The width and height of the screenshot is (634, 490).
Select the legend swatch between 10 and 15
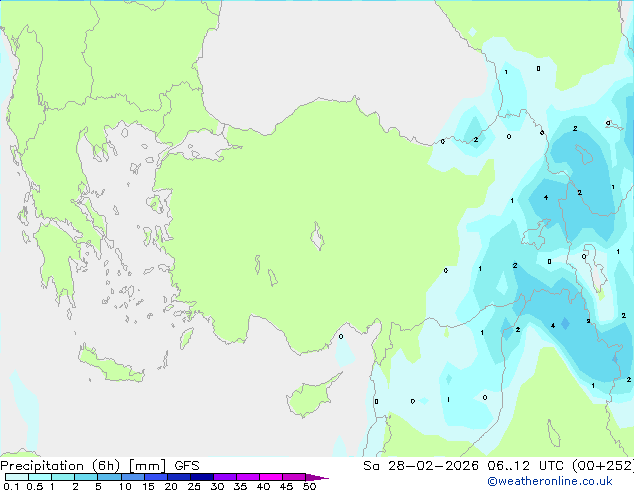coord(133,477)
